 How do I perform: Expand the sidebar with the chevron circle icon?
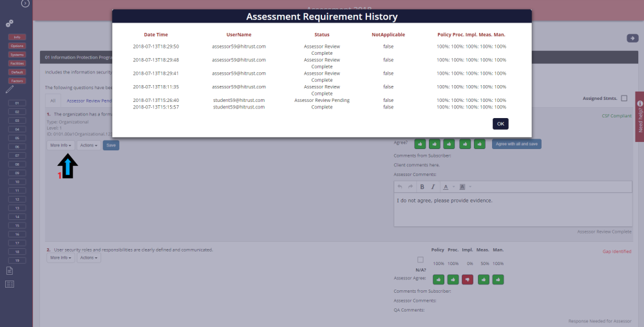26,3
